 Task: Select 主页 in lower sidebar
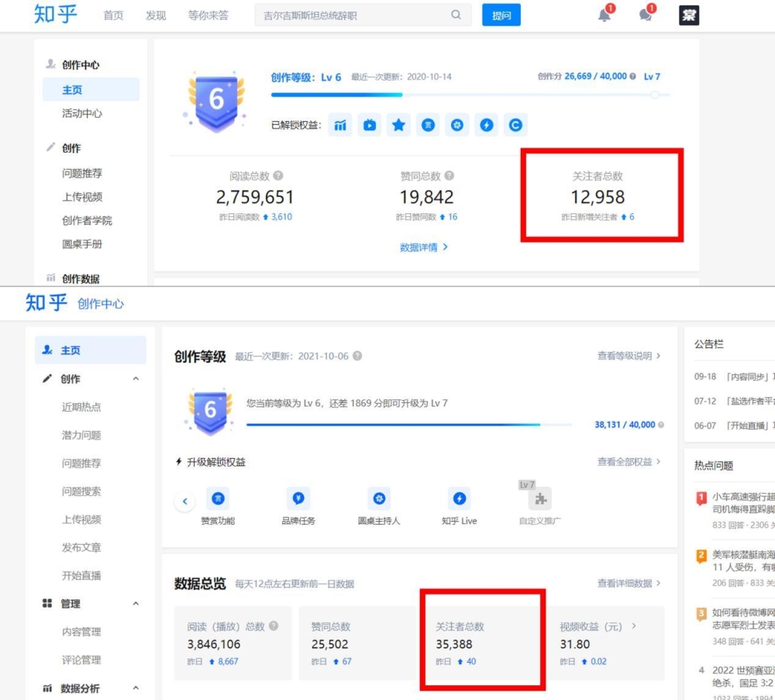click(x=91, y=350)
